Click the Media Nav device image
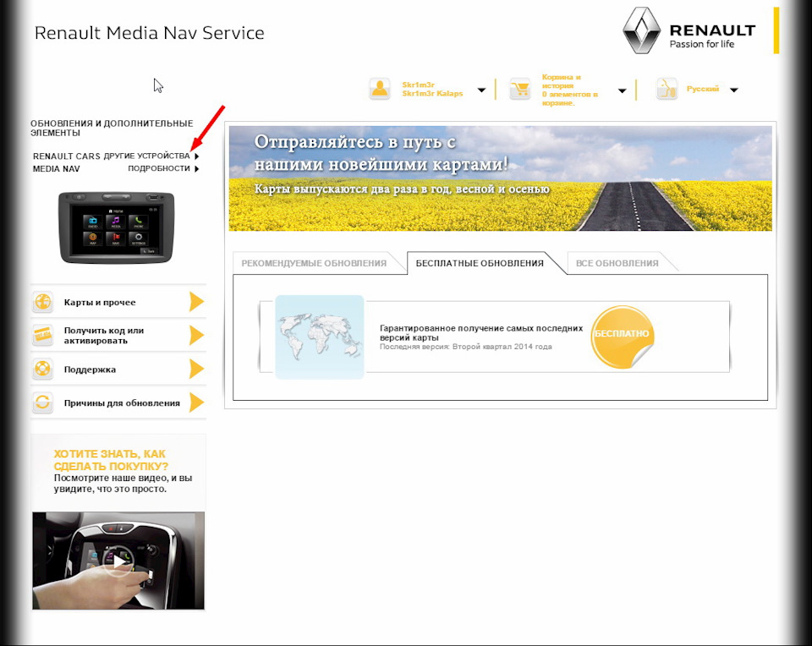Screen dimensions: 812x646 tap(117, 227)
